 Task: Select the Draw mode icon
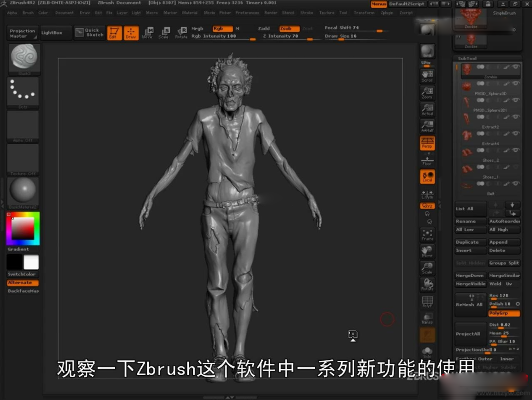(x=131, y=33)
